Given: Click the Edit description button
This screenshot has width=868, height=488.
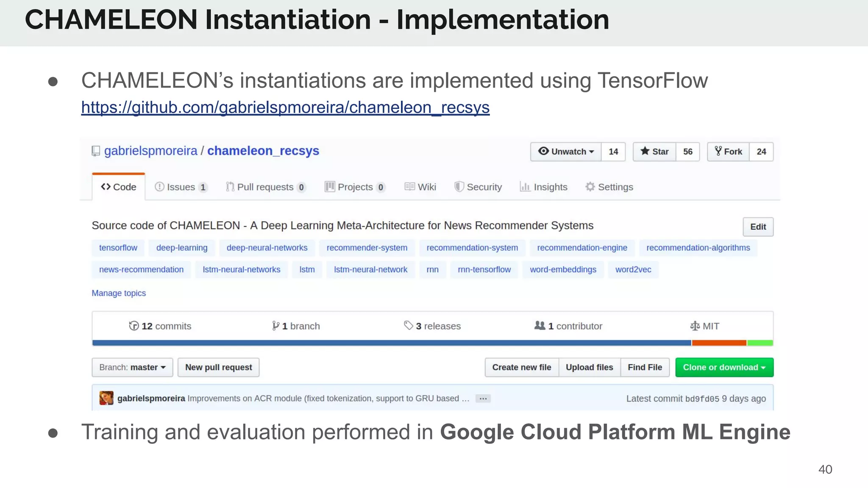Looking at the screenshot, I should [x=758, y=227].
